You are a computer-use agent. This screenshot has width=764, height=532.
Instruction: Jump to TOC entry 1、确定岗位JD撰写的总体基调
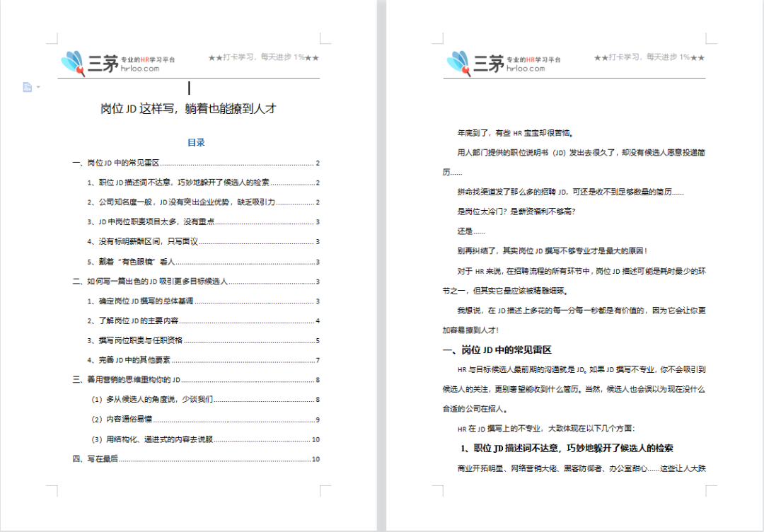[203, 301]
